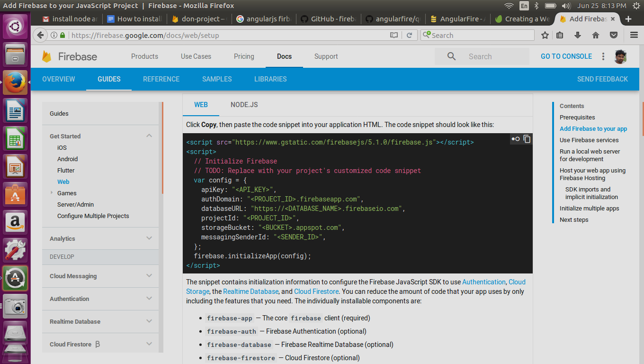Viewport: 644px width, 364px height.
Task: Switch to the REFERENCE tab
Action: coord(161,79)
